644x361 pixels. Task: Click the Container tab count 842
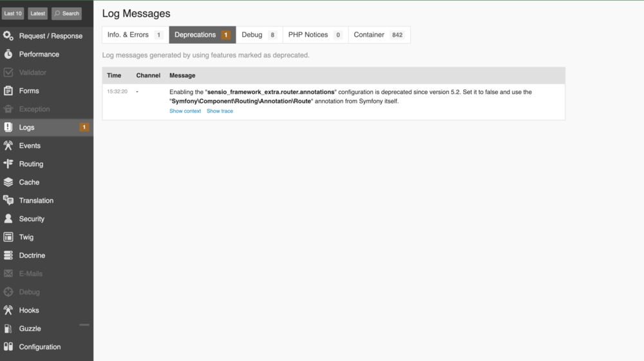click(397, 35)
